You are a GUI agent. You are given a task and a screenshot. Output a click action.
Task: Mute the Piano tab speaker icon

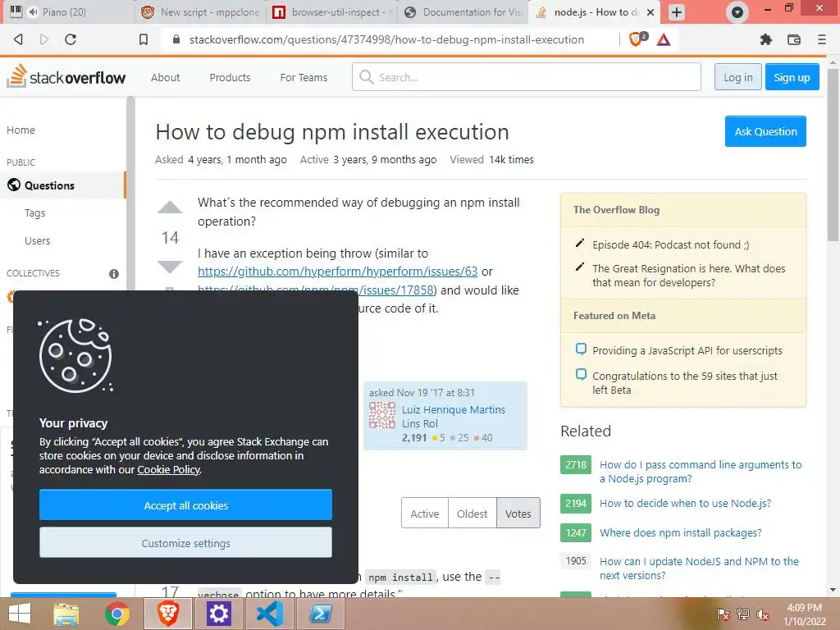33,11
